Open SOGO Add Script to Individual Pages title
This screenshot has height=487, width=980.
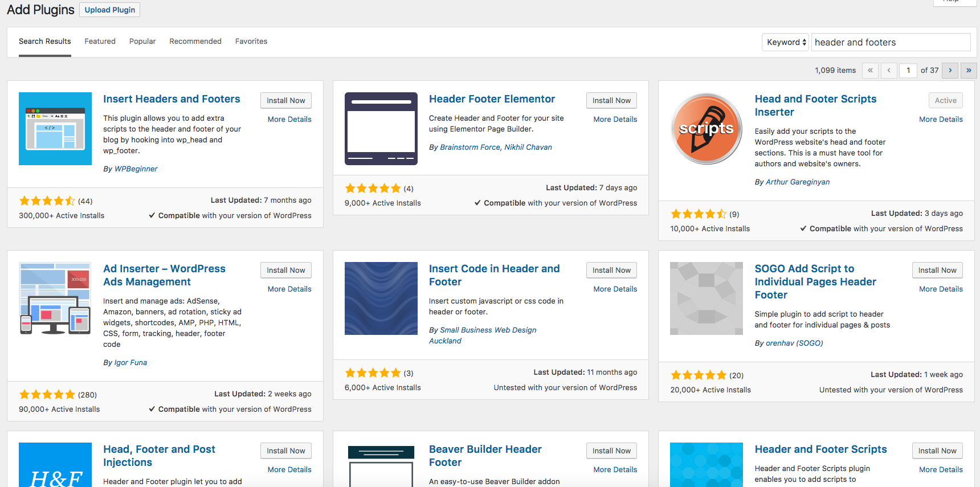[815, 281]
